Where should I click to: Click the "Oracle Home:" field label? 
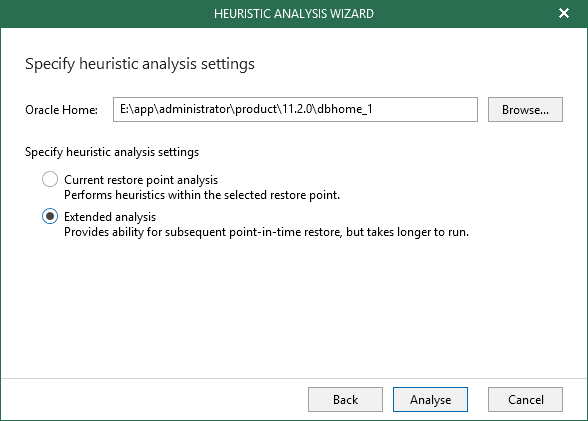coord(62,110)
